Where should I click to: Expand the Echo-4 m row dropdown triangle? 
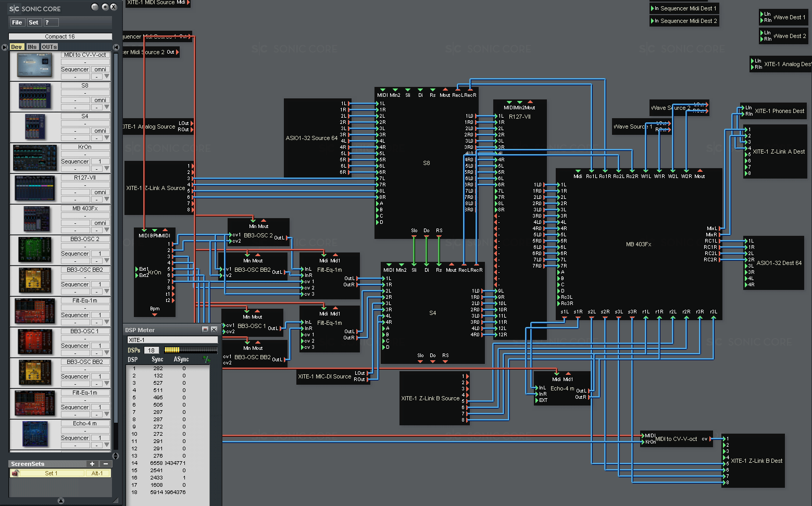click(x=107, y=445)
